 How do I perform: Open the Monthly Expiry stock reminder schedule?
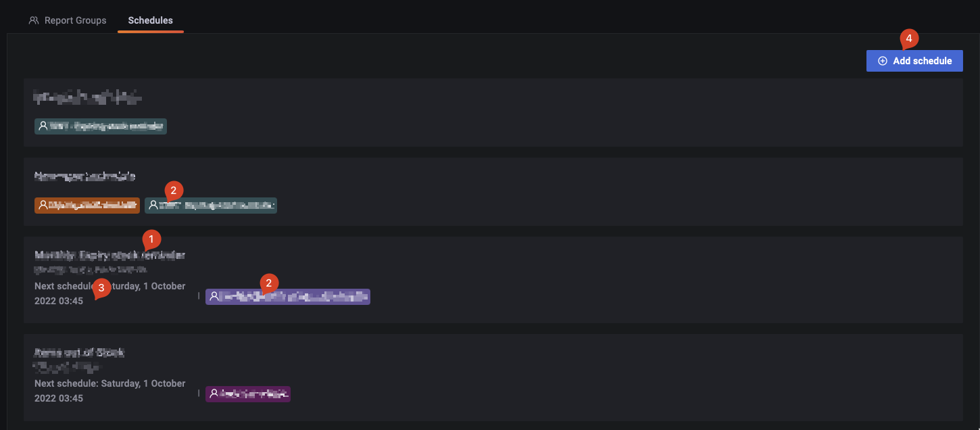(109, 256)
